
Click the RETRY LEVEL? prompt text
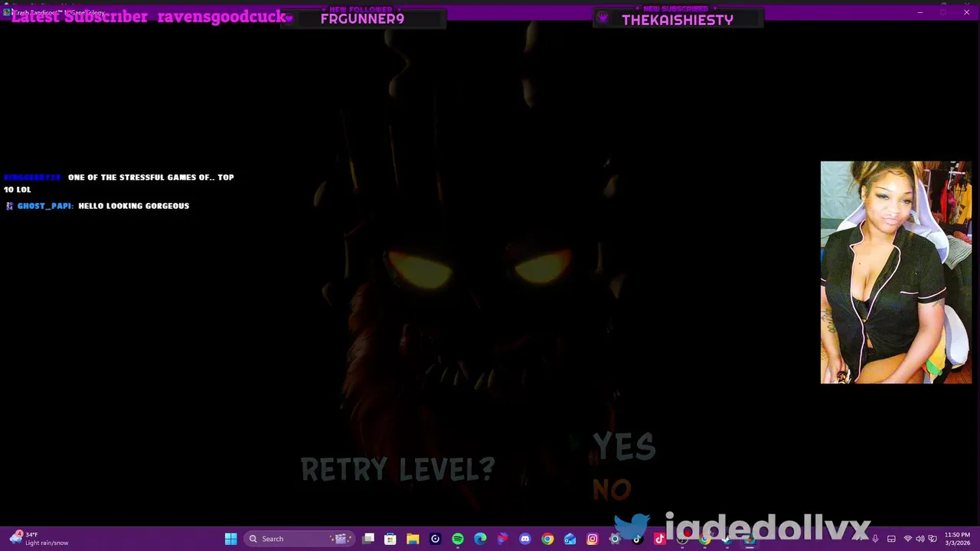[397, 469]
